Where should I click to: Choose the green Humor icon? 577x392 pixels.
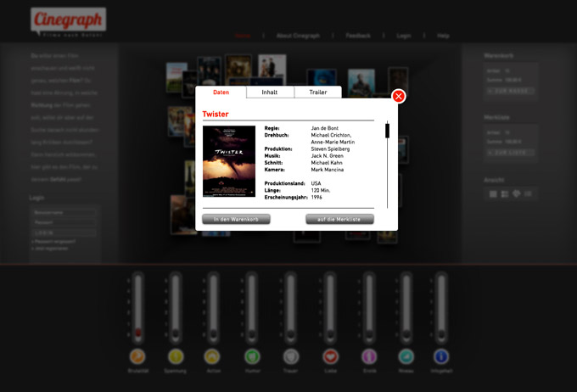(x=252, y=356)
